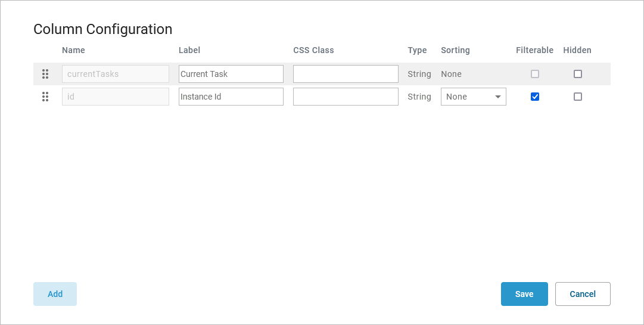This screenshot has height=325, width=644.
Task: Open the Sorting dropdown for the id row
Action: (x=473, y=97)
